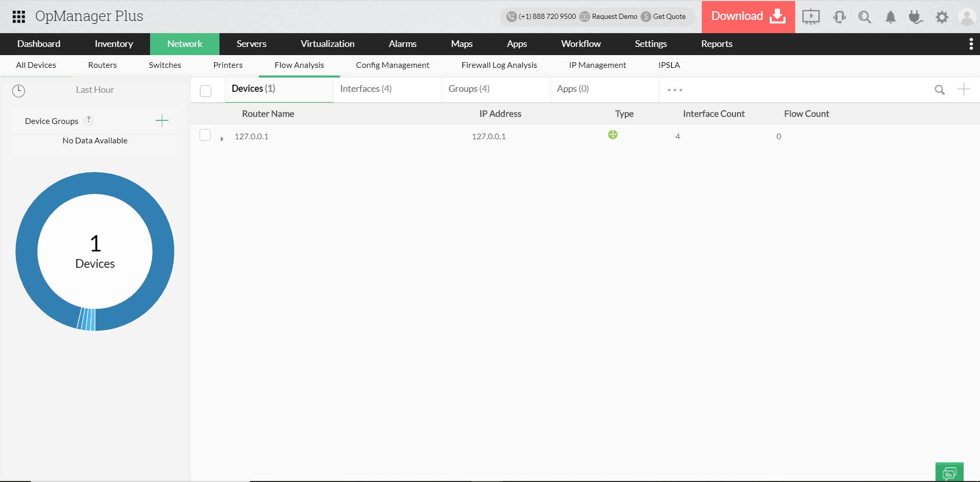Sort by Flow Count column header
The height and width of the screenshot is (482, 980).
click(x=806, y=114)
